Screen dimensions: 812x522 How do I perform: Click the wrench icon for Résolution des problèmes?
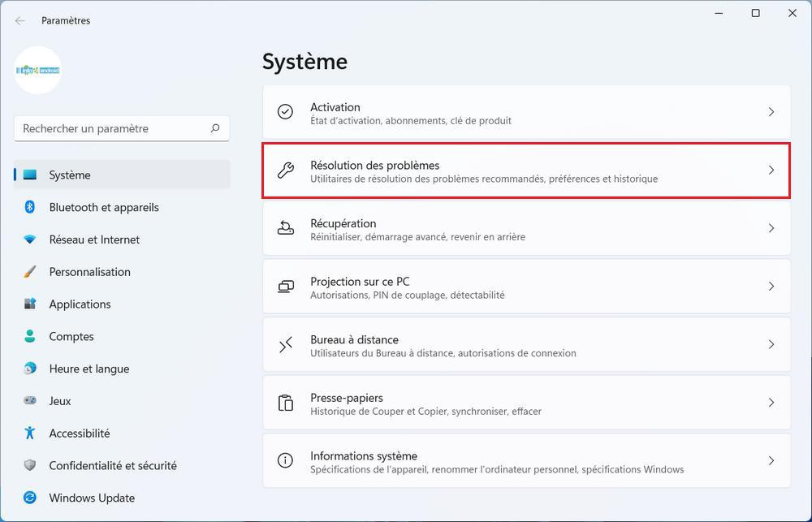tap(285, 170)
